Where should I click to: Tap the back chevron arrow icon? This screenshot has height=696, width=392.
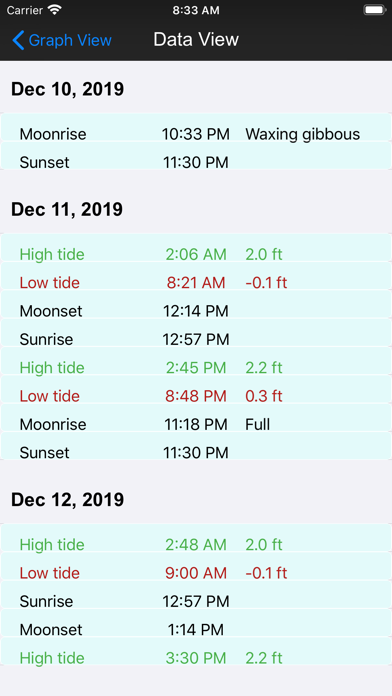tap(18, 40)
